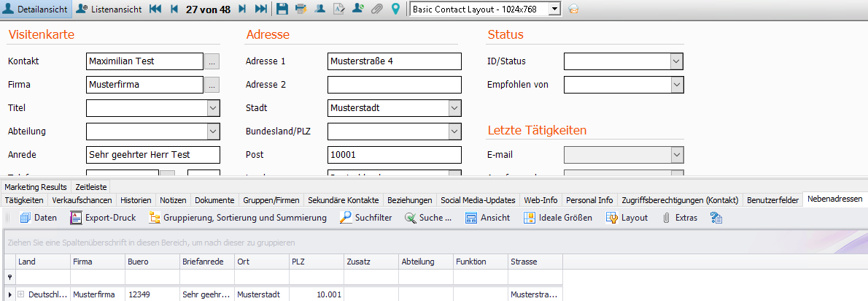Open the Beziehungen tab
Viewport: 868px width, 301px height.
(x=410, y=200)
